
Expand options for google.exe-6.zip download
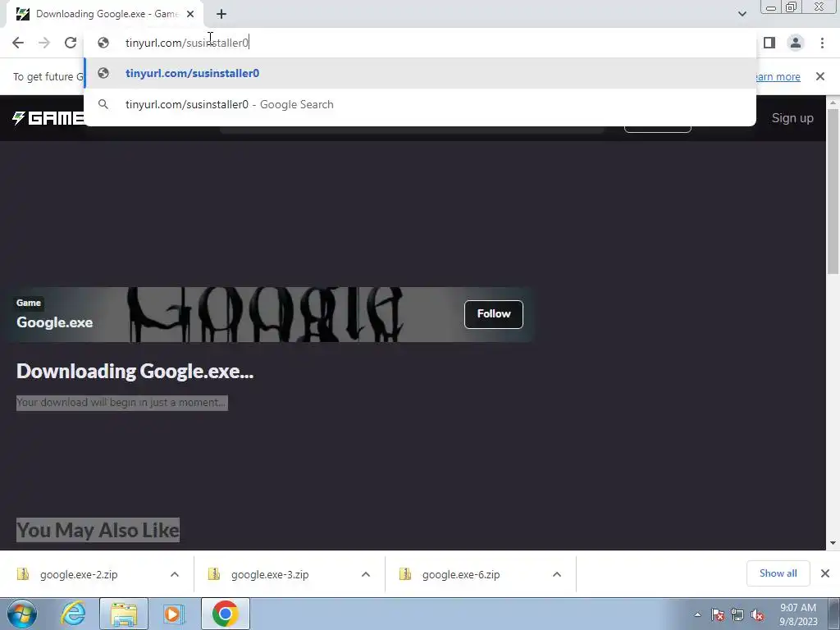(x=557, y=574)
